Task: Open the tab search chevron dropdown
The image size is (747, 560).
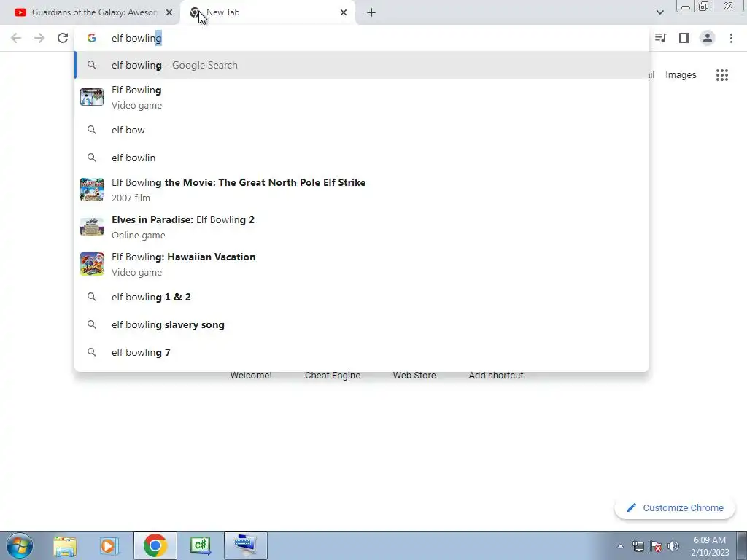Action: pos(659,12)
